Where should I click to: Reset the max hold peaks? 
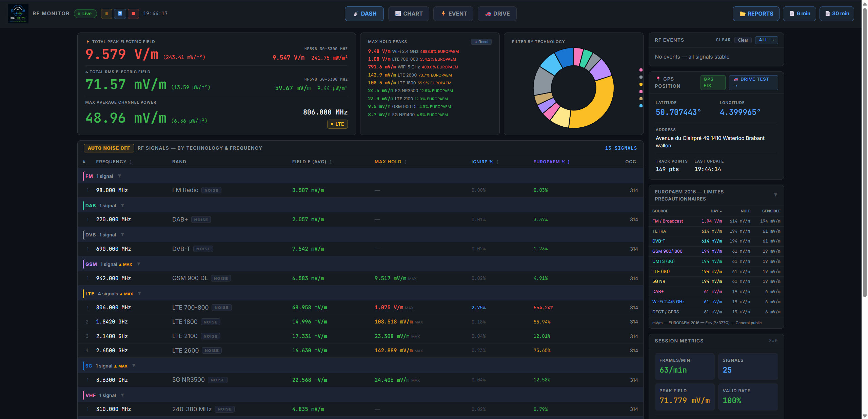coord(481,42)
